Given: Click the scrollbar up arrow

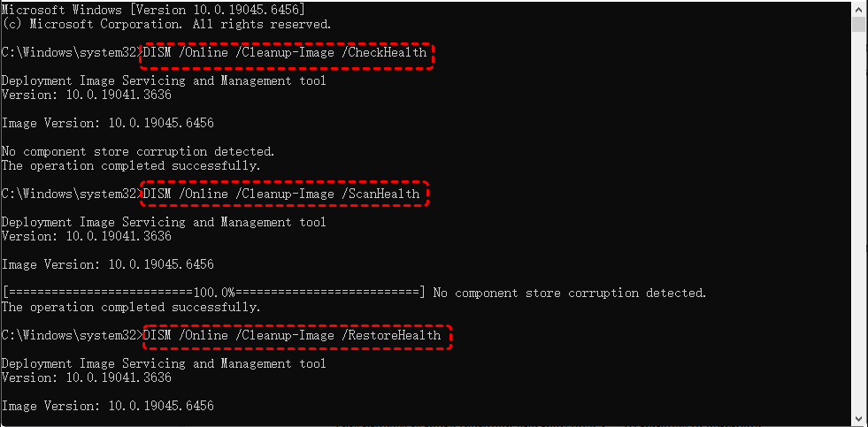Looking at the screenshot, I should pyautogui.click(x=858, y=8).
